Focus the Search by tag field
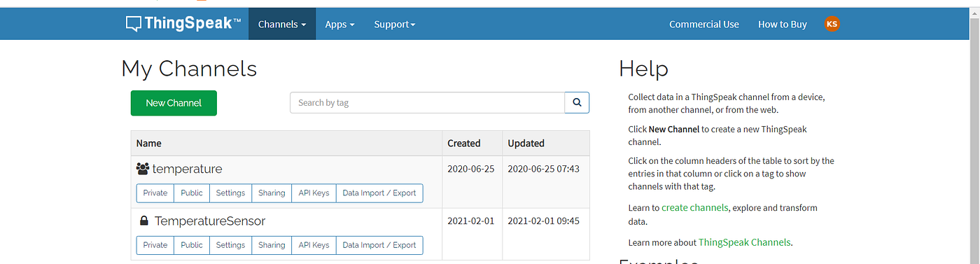 [427, 102]
